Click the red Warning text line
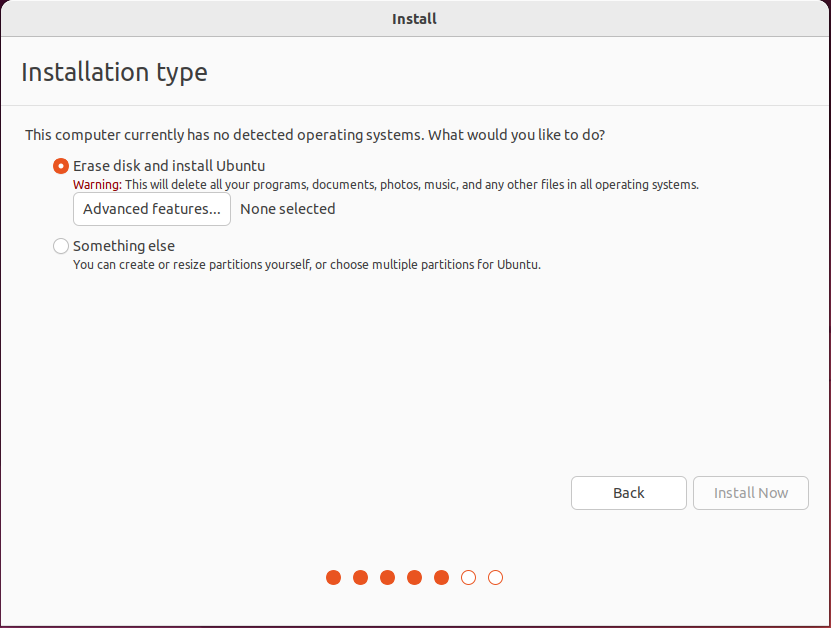This screenshot has height=628, width=831. pos(385,185)
